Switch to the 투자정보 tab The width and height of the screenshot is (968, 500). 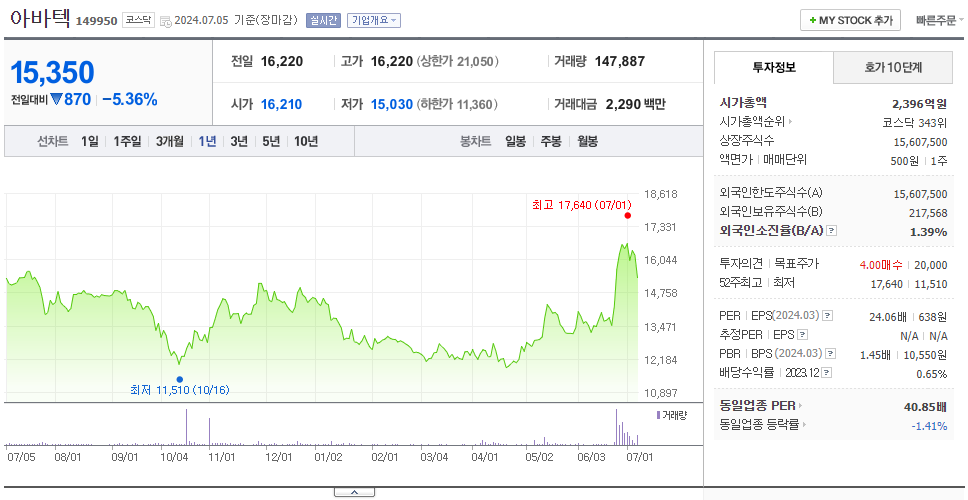(x=774, y=68)
